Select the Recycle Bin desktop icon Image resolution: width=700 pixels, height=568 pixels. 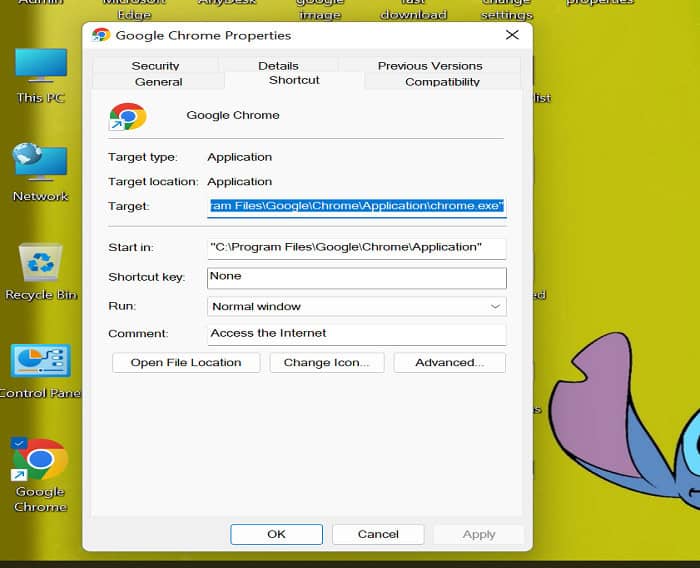pos(41,272)
